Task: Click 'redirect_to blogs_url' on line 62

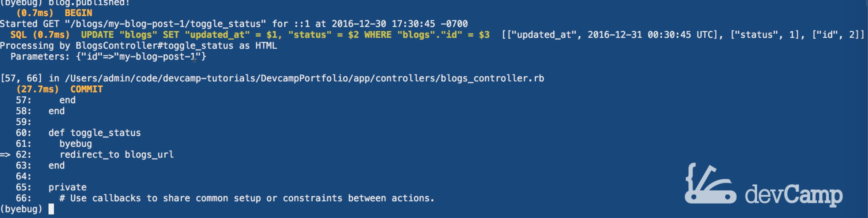Action: [117, 155]
